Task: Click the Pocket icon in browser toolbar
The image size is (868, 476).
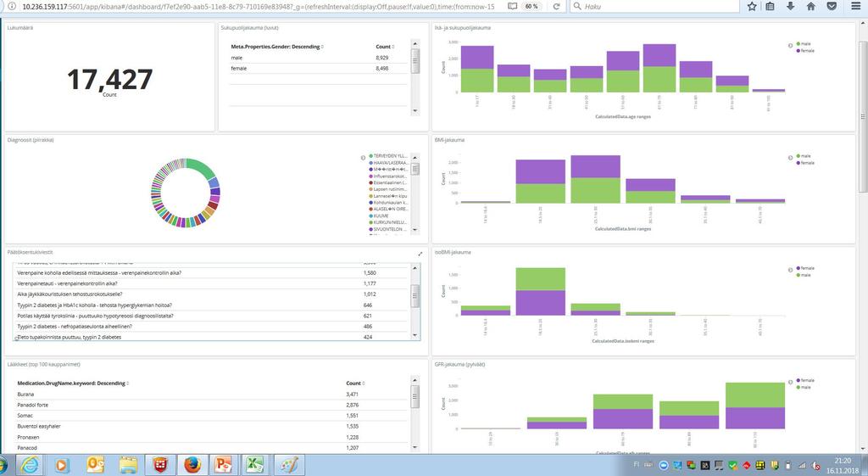Action: tap(832, 6)
